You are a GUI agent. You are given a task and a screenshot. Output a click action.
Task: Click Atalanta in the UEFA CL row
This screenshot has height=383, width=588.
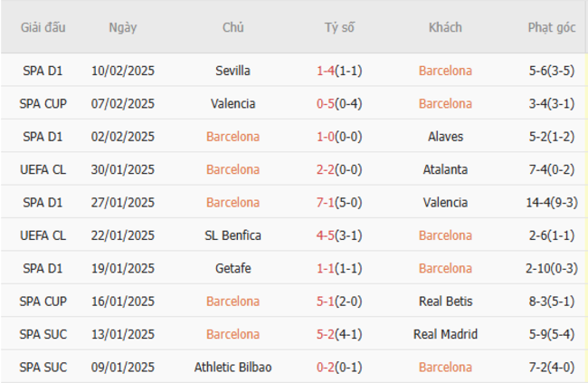[x=445, y=169]
